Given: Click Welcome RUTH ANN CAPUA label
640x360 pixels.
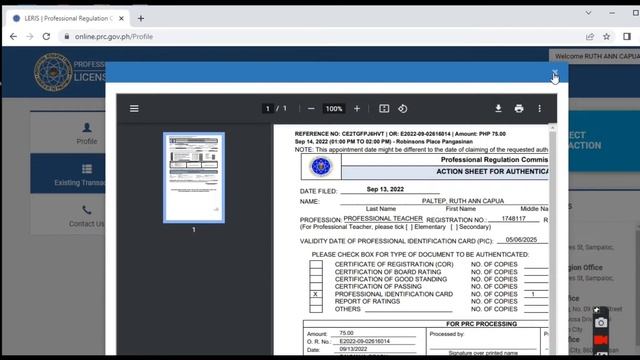Looking at the screenshot, I should point(597,56).
